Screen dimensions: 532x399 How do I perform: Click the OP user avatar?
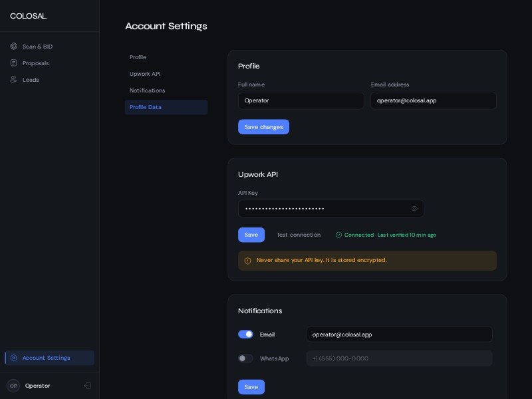(x=13, y=386)
